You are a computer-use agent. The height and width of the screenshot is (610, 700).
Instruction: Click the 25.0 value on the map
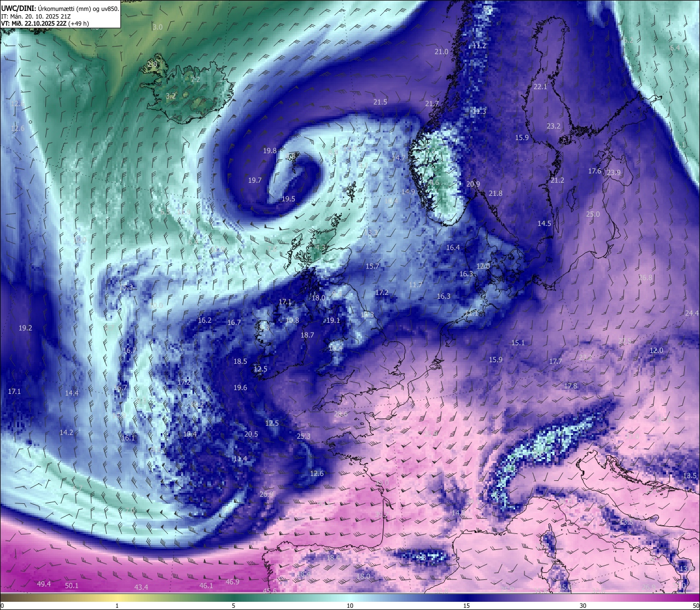pyautogui.click(x=593, y=214)
